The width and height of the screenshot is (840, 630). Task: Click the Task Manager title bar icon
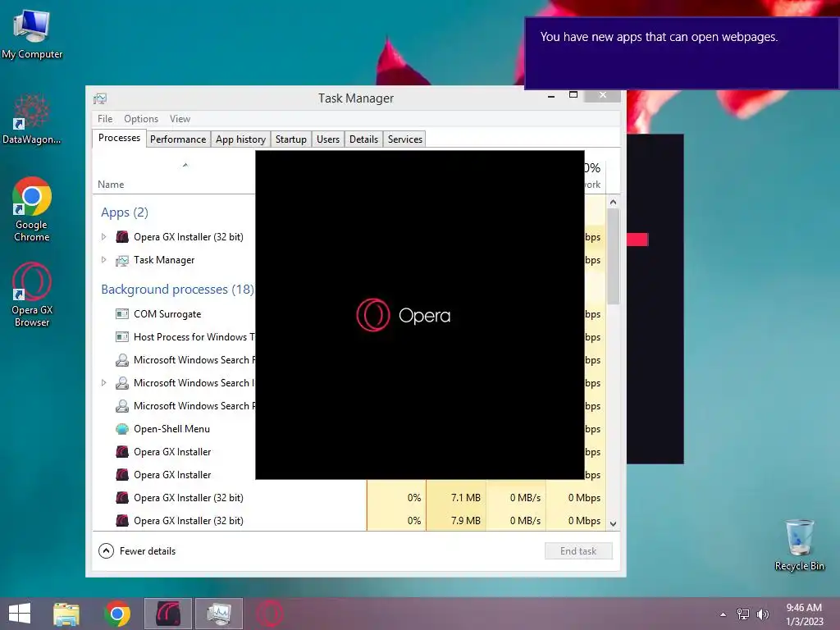pos(100,98)
